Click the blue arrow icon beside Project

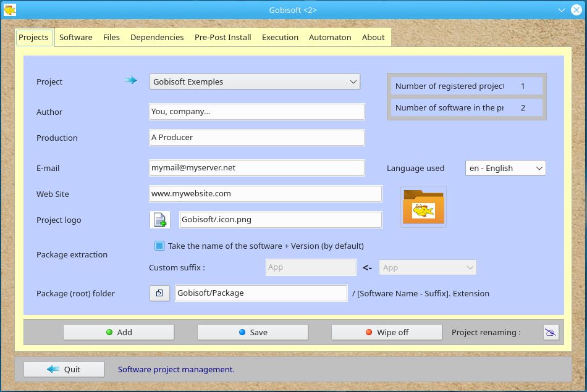coord(130,80)
